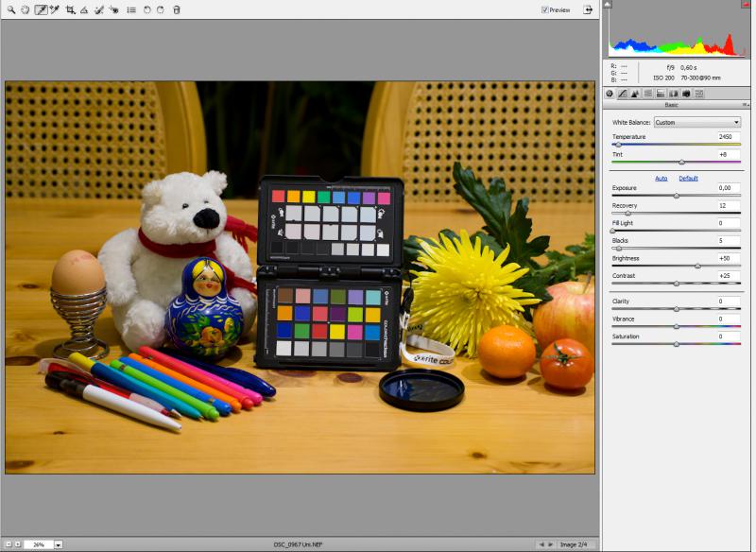Image resolution: width=756 pixels, height=552 pixels.
Task: Open the zoom level dropdown arrow
Action: (58, 544)
